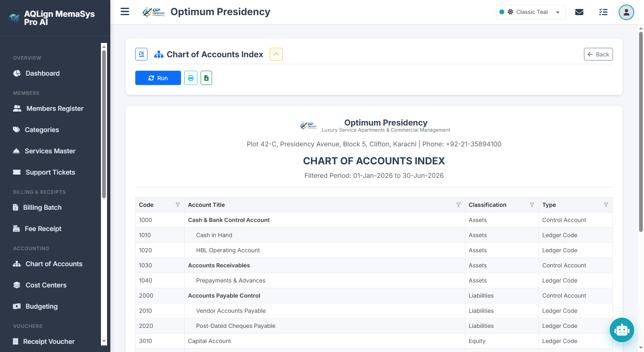This screenshot has width=644, height=352.
Task: Select 'Prepayments & Advances' account
Action: coord(230,280)
